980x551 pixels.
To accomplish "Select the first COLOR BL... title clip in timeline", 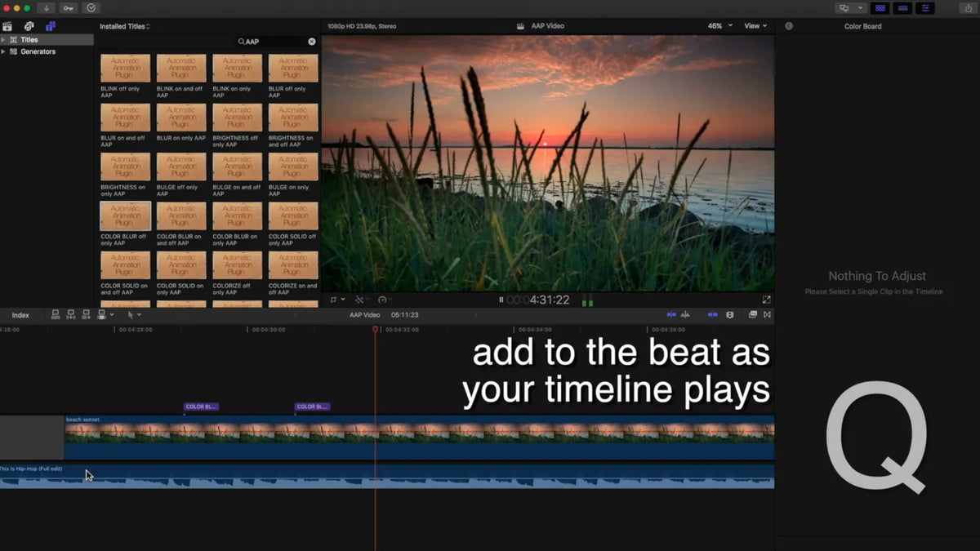I will click(201, 407).
